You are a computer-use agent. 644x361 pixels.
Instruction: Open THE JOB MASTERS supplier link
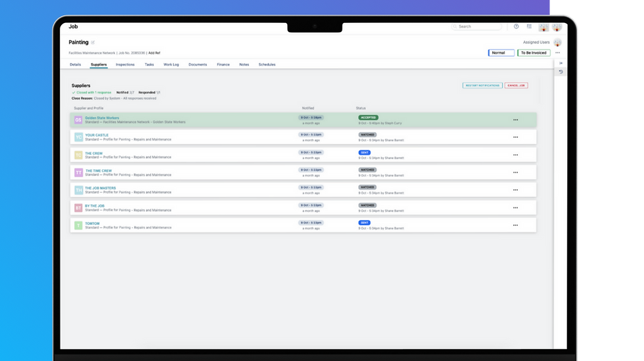100,188
